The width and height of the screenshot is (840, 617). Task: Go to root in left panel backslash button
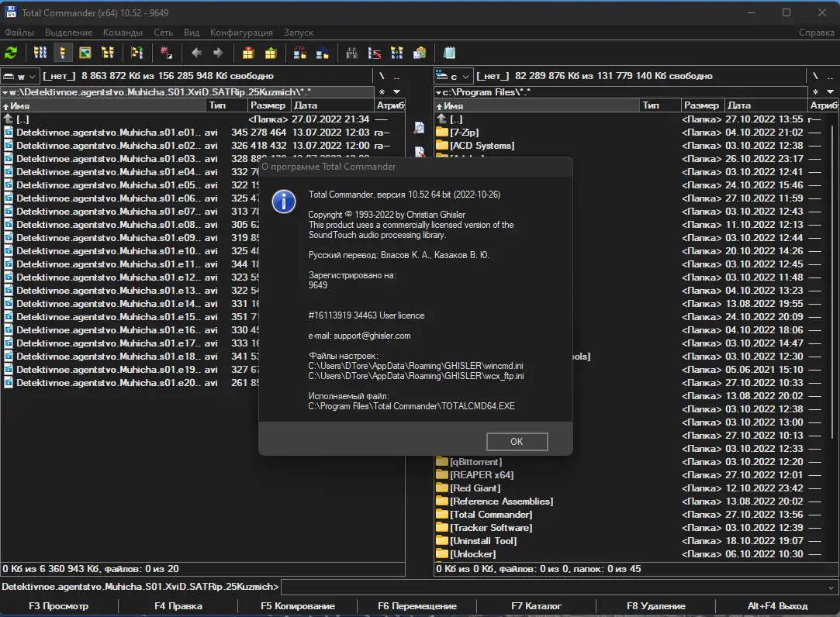click(382, 76)
